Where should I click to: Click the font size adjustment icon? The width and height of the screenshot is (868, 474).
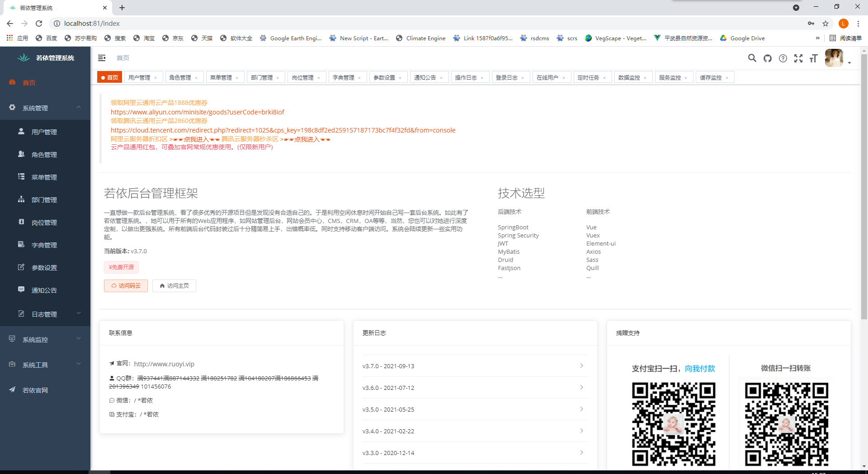click(813, 58)
